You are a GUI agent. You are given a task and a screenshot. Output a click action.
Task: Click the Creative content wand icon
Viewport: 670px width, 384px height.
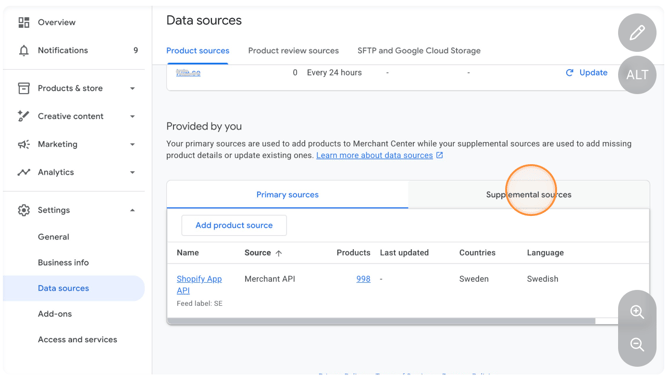point(24,116)
